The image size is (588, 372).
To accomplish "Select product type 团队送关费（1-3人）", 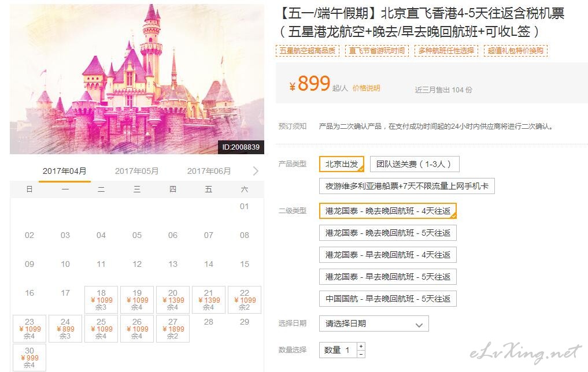I will 415,164.
